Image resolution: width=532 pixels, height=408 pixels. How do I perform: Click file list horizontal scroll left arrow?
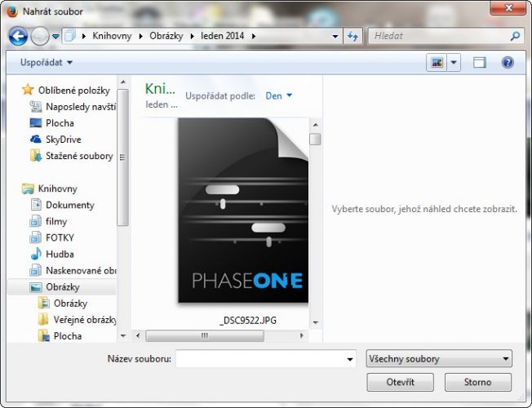click(x=138, y=335)
